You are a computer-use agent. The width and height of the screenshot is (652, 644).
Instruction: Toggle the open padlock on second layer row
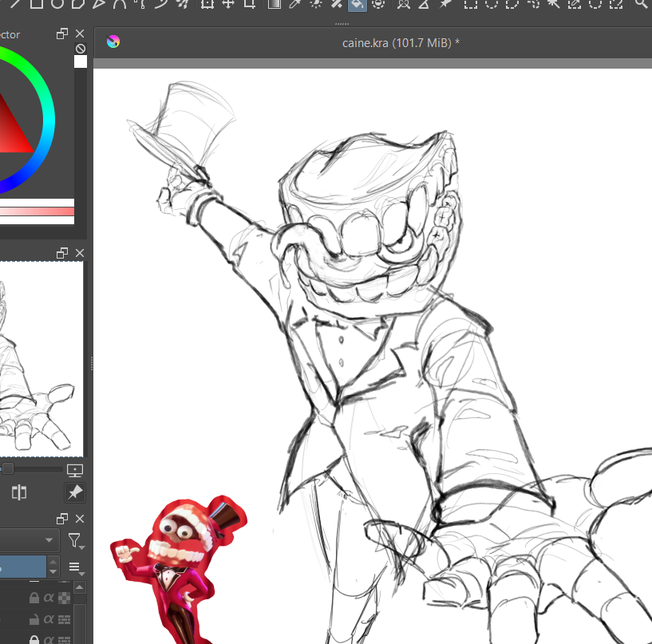(34, 619)
